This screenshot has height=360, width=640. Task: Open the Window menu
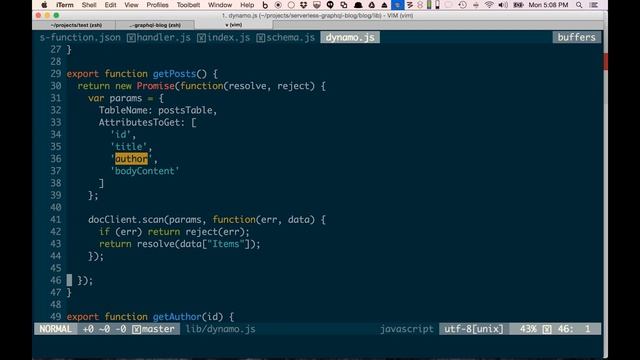click(x=220, y=5)
